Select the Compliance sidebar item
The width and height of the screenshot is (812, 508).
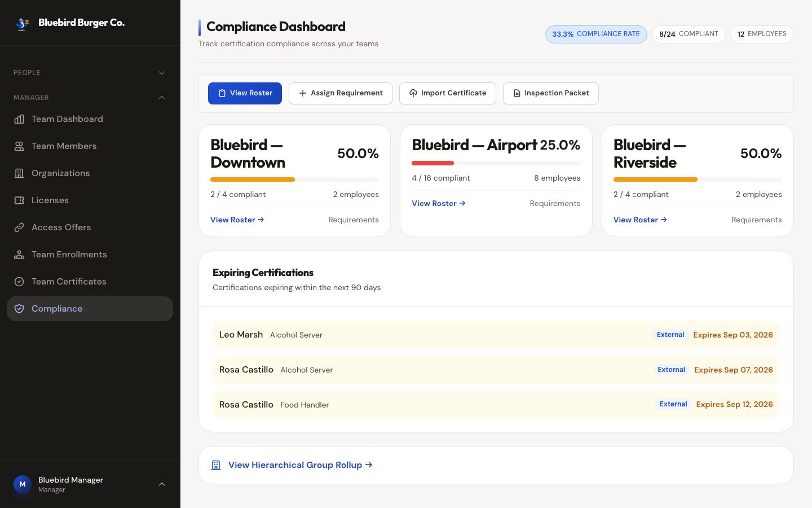pos(90,309)
